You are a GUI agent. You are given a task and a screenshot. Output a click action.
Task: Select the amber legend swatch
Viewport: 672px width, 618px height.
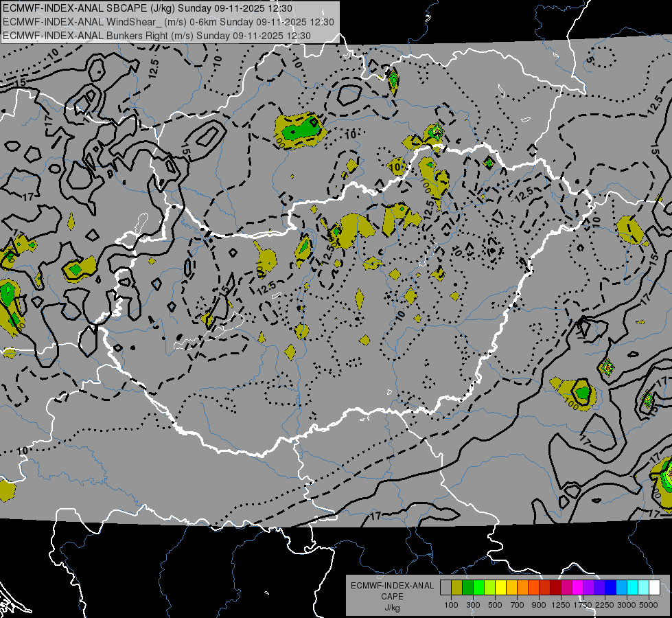click(511, 588)
